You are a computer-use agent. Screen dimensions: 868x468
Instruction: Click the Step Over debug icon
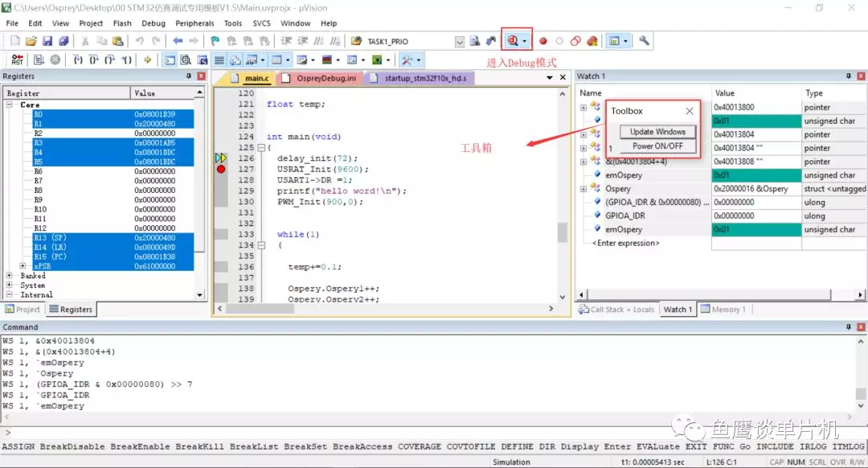tap(94, 60)
